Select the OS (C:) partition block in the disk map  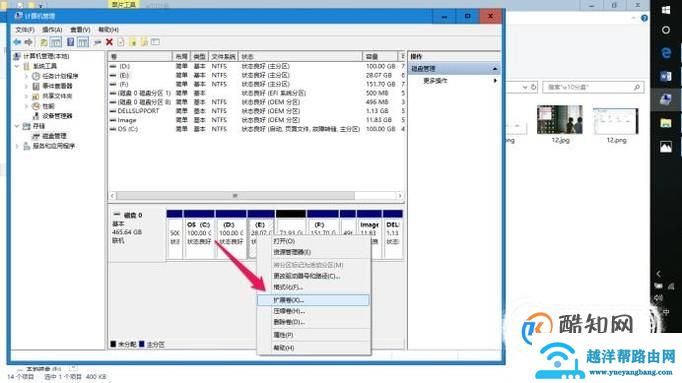199,235
